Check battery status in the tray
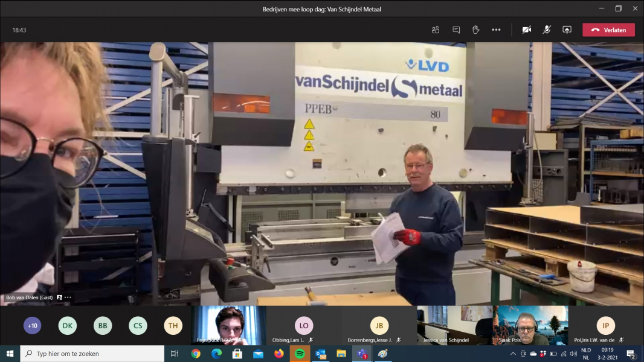The height and width of the screenshot is (362, 644). tap(553, 354)
